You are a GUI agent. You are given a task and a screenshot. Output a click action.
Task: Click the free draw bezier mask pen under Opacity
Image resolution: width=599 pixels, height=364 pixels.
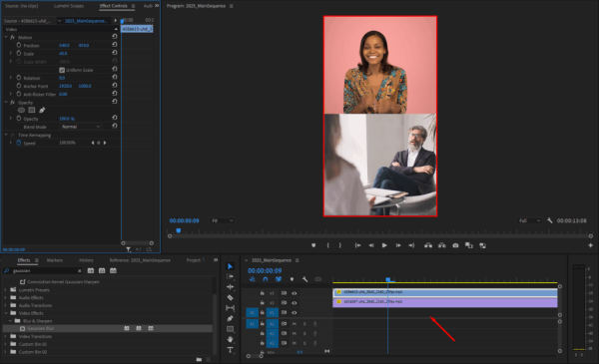42,111
